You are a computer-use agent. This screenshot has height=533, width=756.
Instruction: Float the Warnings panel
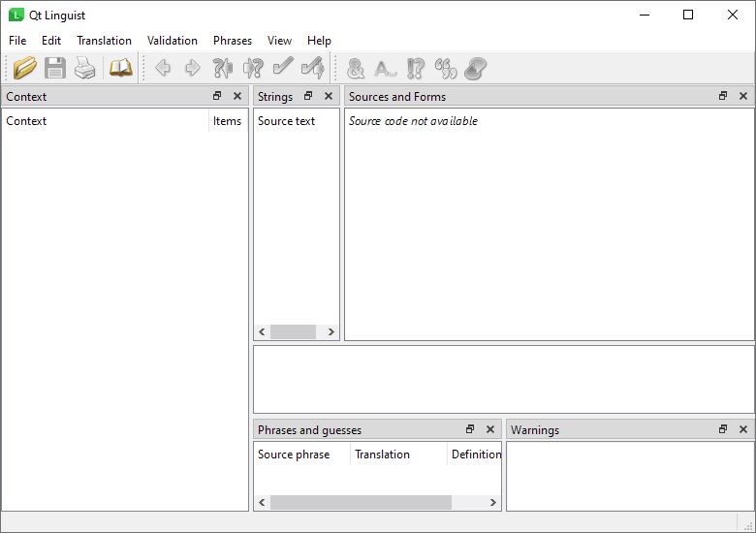coord(723,429)
